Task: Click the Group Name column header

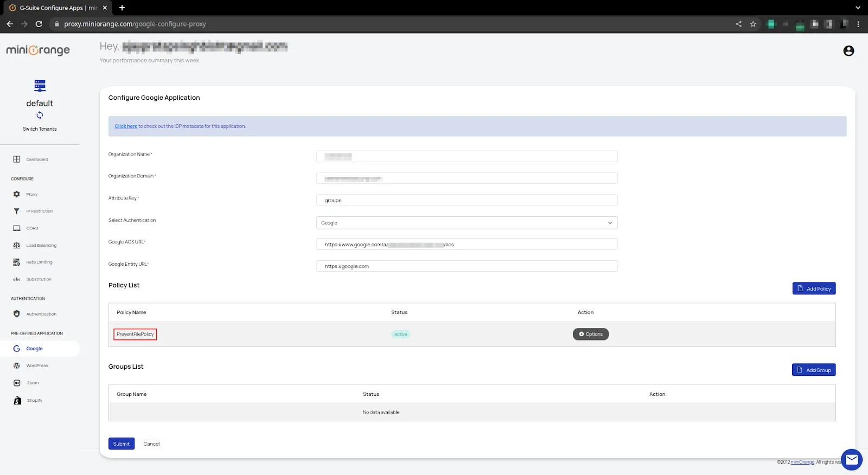Action: [131, 394]
